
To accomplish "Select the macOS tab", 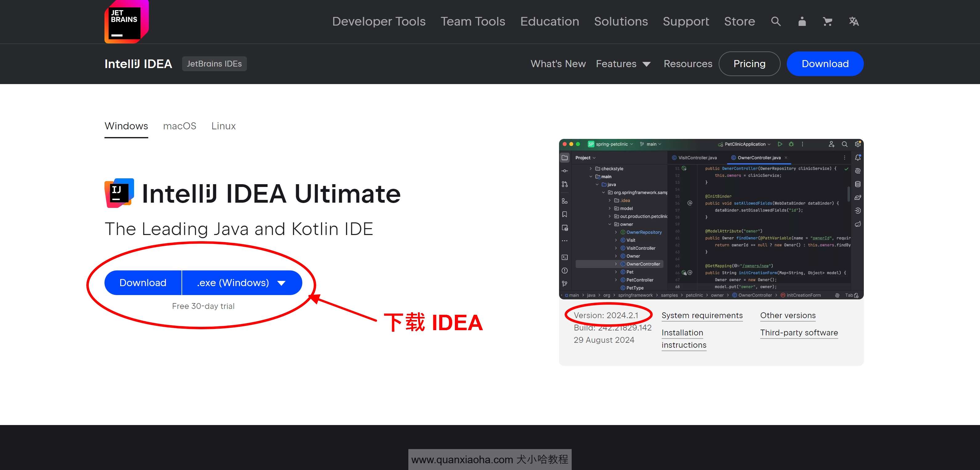I will [x=180, y=126].
